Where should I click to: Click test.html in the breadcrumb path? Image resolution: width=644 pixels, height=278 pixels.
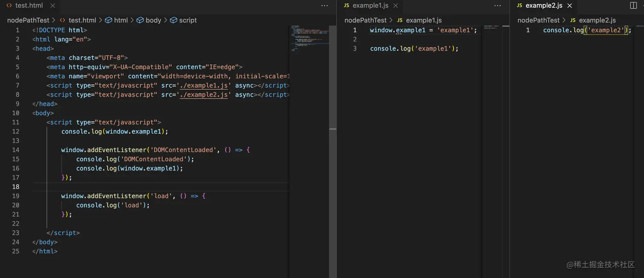point(82,20)
